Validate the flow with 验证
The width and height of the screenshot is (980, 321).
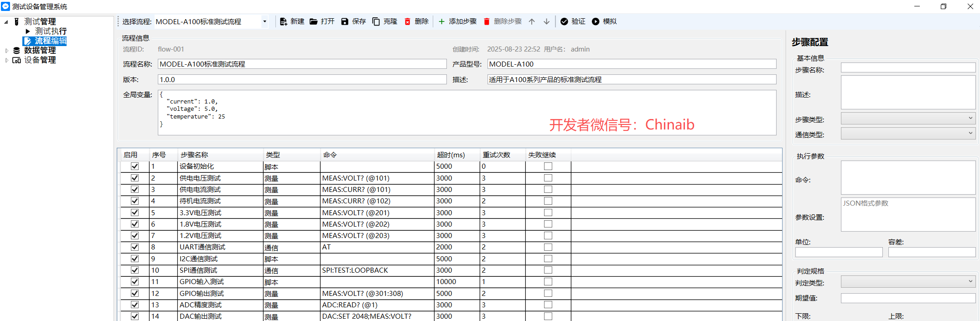[x=573, y=21]
